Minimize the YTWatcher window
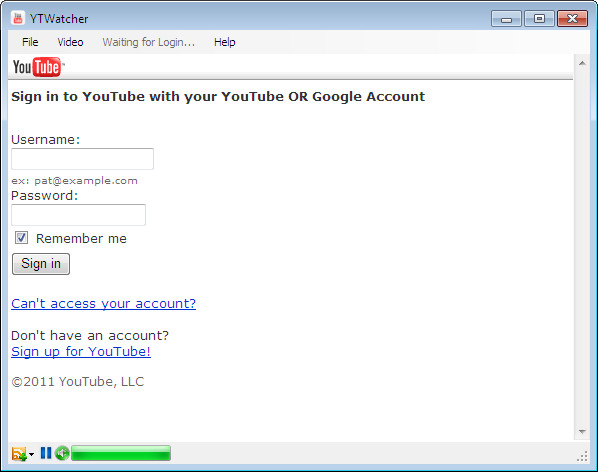The image size is (598, 472). point(506,19)
